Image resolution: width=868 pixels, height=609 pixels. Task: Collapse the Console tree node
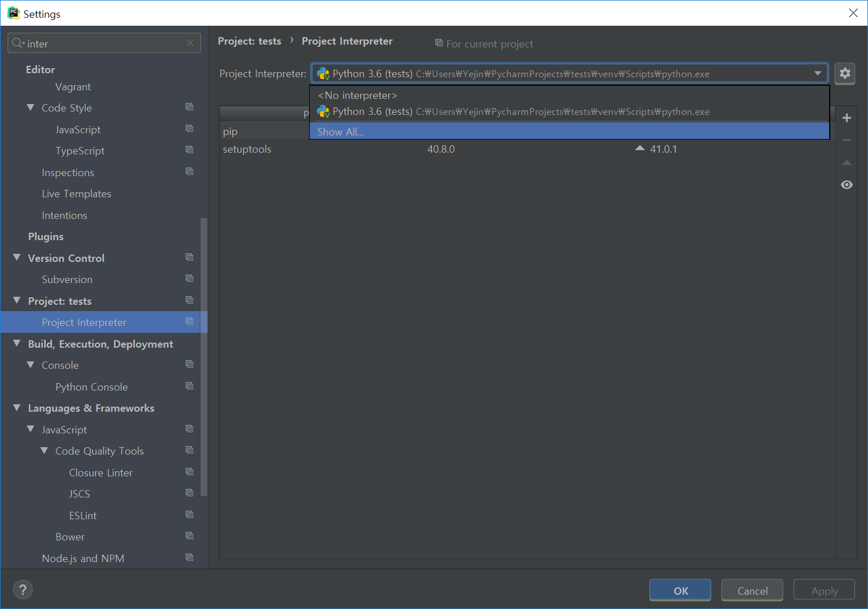[x=30, y=365]
